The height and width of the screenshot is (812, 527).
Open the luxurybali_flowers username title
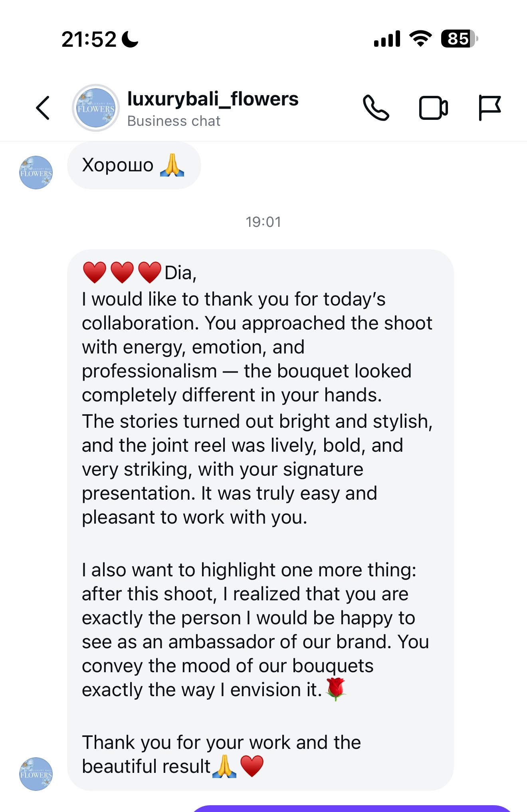[212, 99]
